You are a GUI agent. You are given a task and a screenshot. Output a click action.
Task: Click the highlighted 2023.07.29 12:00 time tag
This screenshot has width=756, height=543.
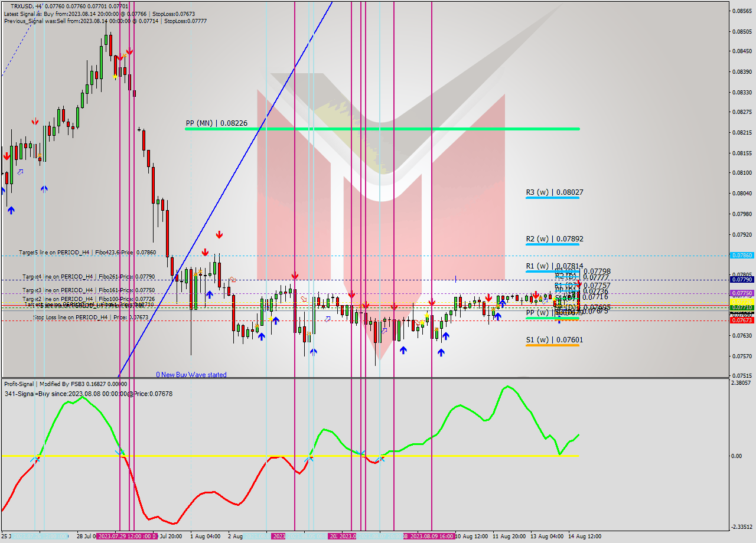(126, 537)
